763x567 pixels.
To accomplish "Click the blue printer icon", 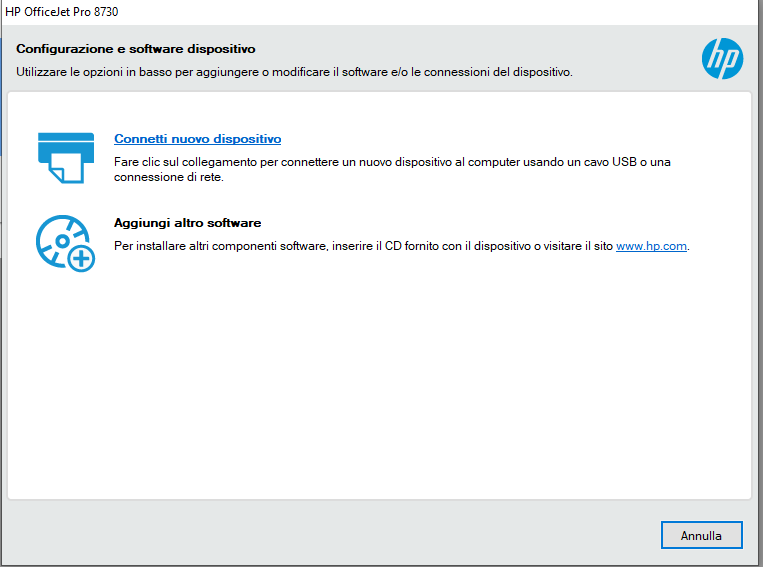I will click(66, 158).
